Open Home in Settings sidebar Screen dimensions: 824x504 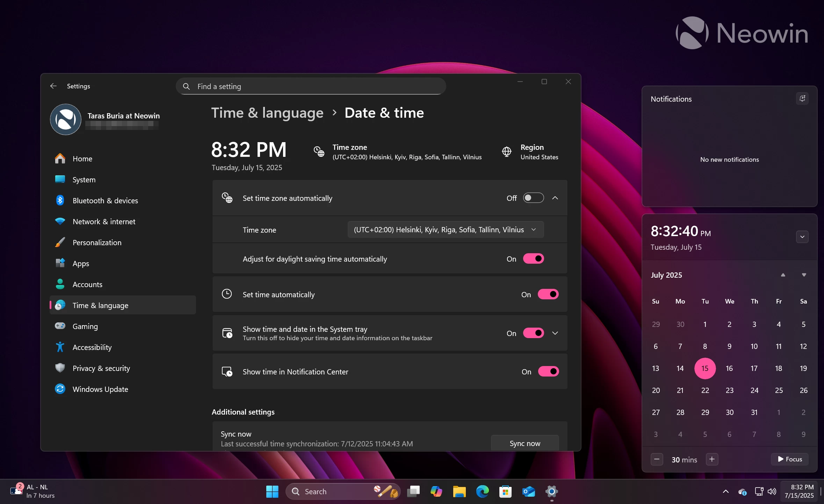coord(123,159)
